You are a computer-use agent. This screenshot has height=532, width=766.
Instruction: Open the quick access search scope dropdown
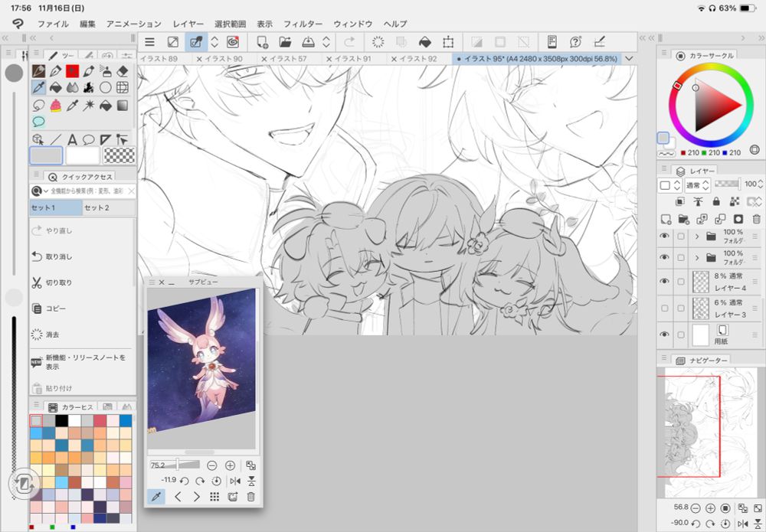(40, 191)
